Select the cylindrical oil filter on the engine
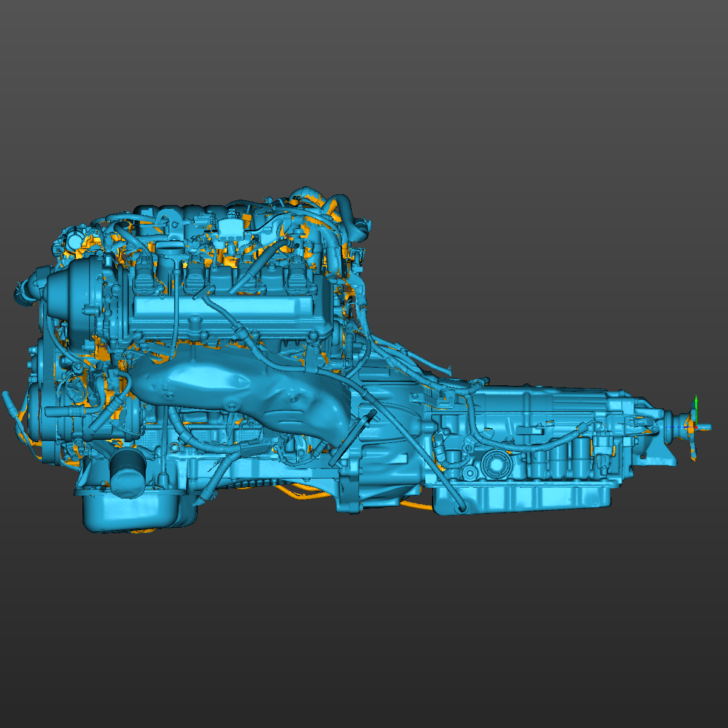Screen dimensions: 728x728 click(x=127, y=474)
